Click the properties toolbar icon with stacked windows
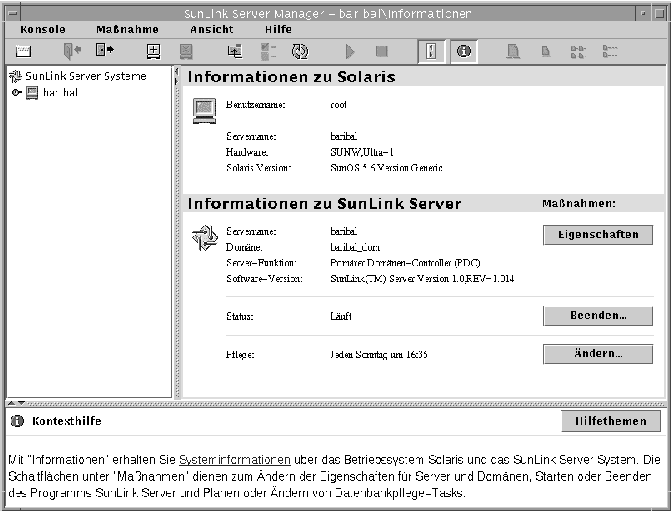 [234, 51]
